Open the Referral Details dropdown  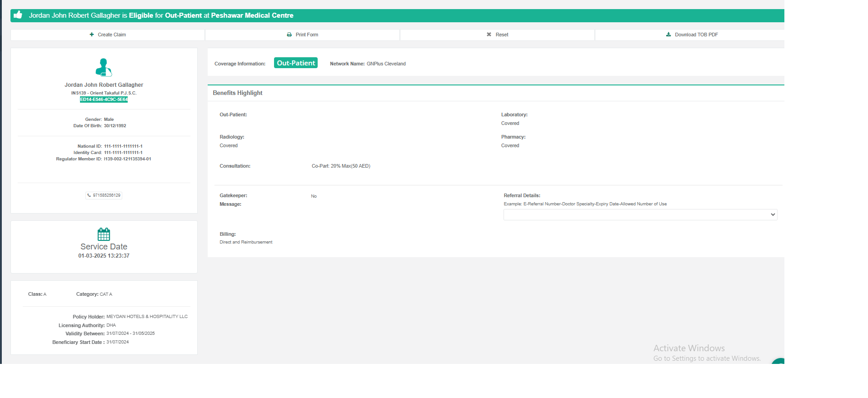(636, 214)
